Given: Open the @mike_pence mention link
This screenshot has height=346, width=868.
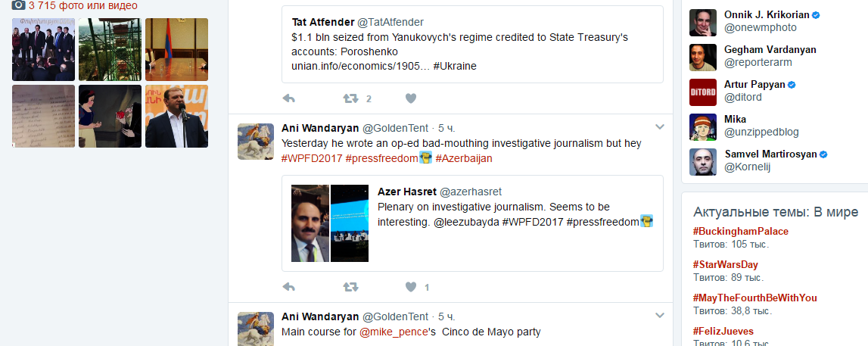Looking at the screenshot, I should [394, 332].
